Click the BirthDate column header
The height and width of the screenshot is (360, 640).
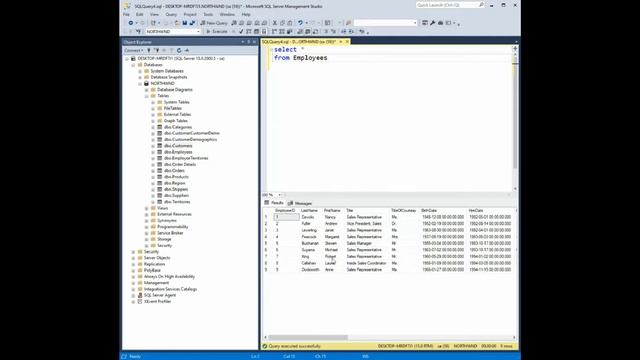pyautogui.click(x=429, y=211)
